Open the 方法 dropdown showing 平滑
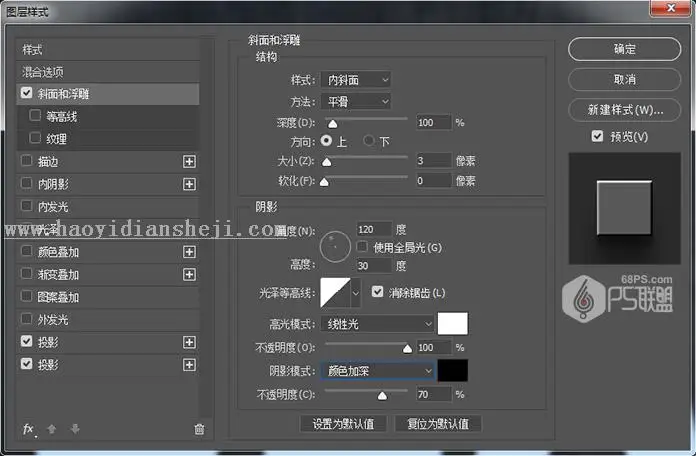 [x=356, y=102]
